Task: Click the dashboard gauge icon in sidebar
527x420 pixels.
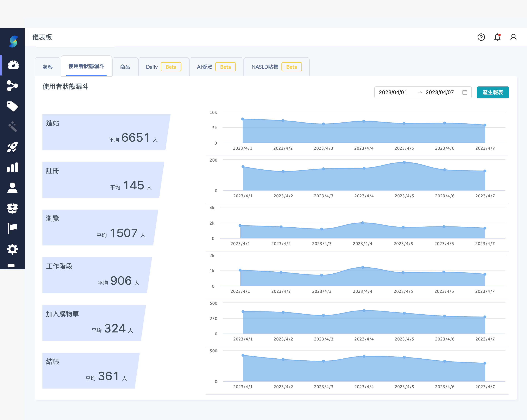Action: click(x=13, y=65)
